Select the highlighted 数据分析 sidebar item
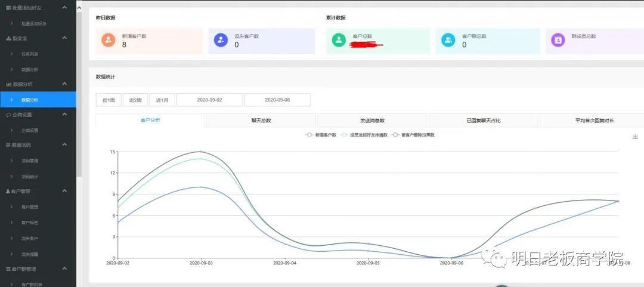 click(38, 100)
